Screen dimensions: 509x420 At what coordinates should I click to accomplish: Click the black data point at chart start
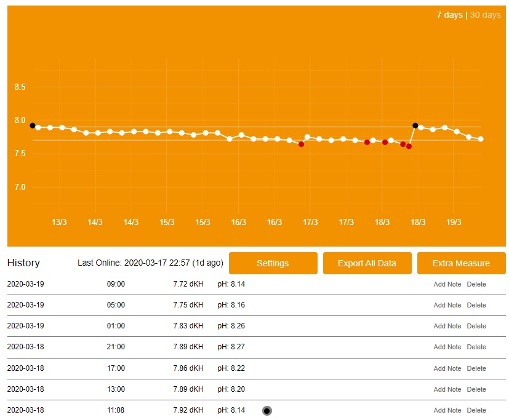pyautogui.click(x=33, y=125)
